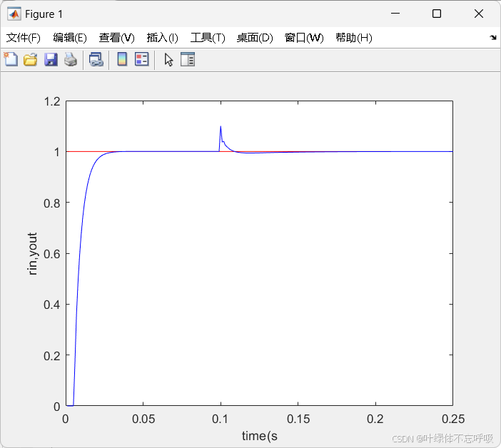Insert a legend from the toolbar

[142, 59]
